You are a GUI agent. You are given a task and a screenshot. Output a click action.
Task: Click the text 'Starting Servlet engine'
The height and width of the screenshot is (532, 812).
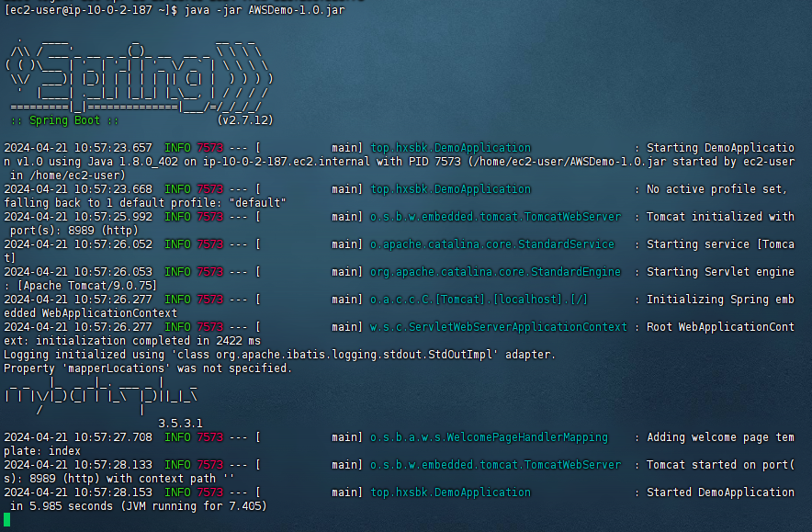[x=720, y=272]
